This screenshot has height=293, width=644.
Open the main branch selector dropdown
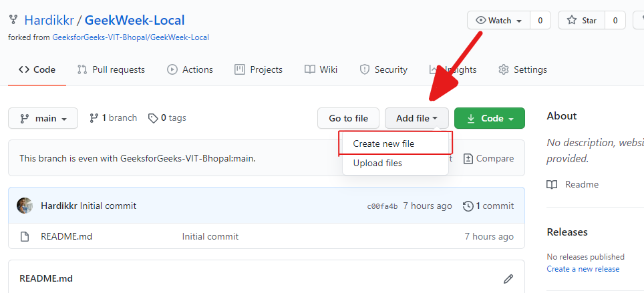tap(43, 118)
